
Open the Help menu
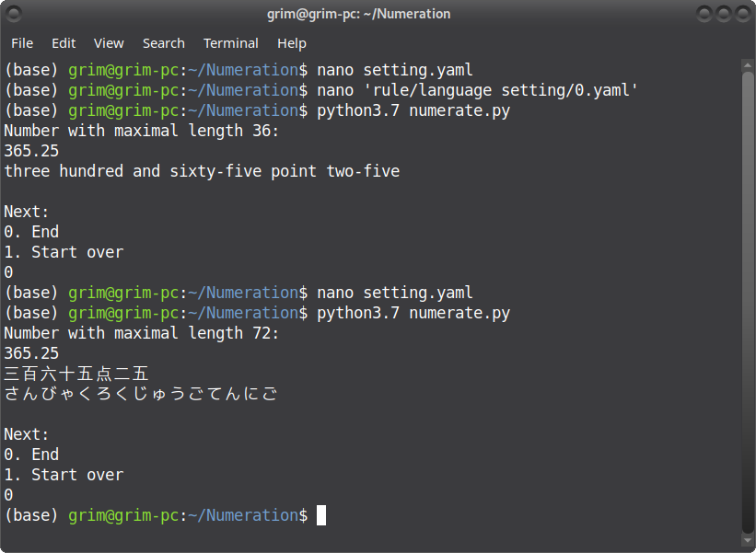292,43
